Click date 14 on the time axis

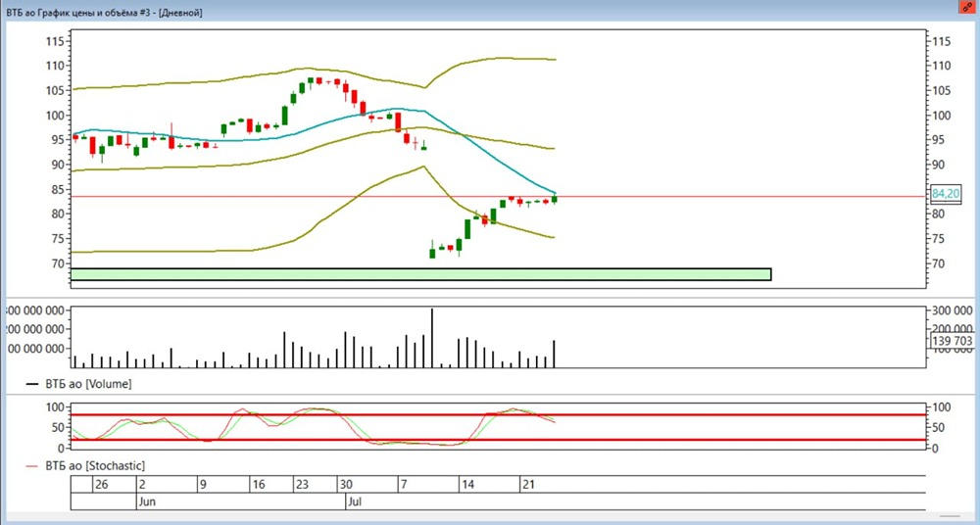click(x=467, y=485)
